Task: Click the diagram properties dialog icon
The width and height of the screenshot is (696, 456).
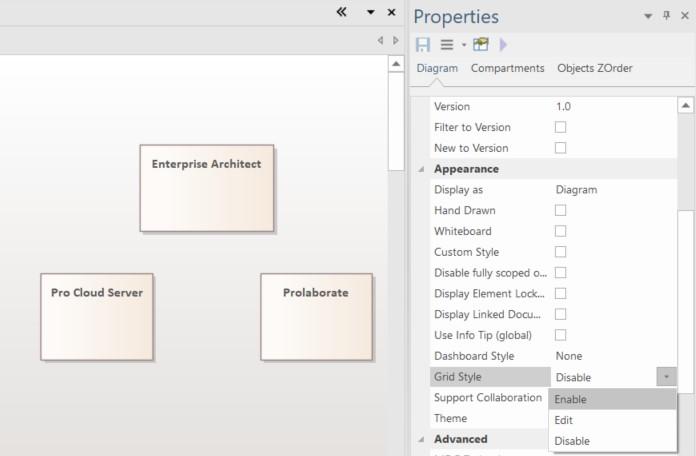Action: point(481,45)
